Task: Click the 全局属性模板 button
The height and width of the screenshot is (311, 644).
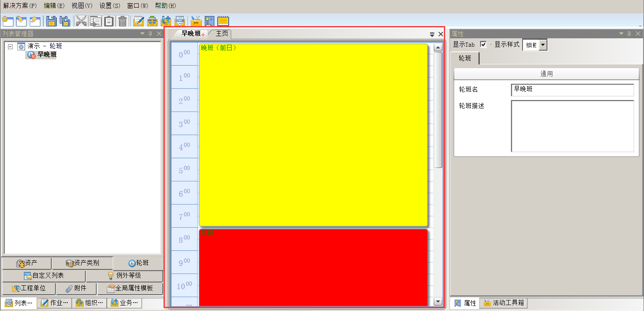Action: pos(130,289)
